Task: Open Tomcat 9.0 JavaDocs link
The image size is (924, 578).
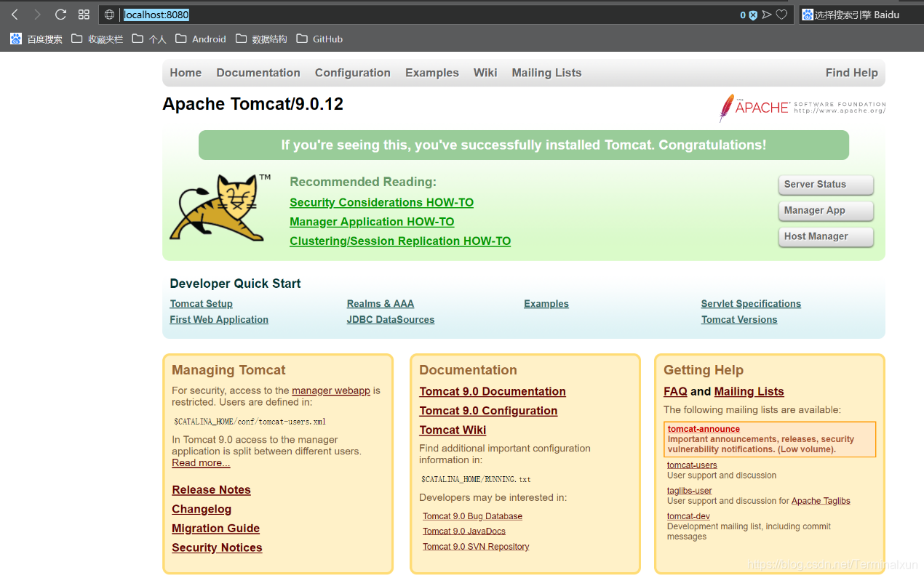Action: (464, 531)
